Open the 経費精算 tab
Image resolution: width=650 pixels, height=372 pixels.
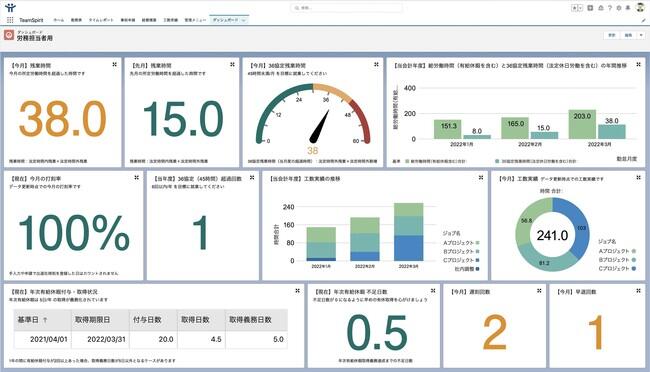149,20
